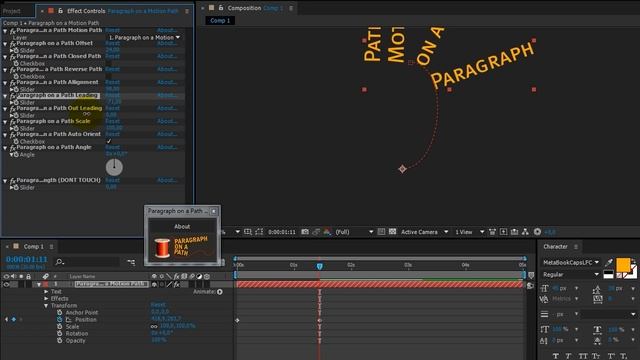Screen dimensions: 640x360
Task: Select the Character panel tab
Action: 555,247
